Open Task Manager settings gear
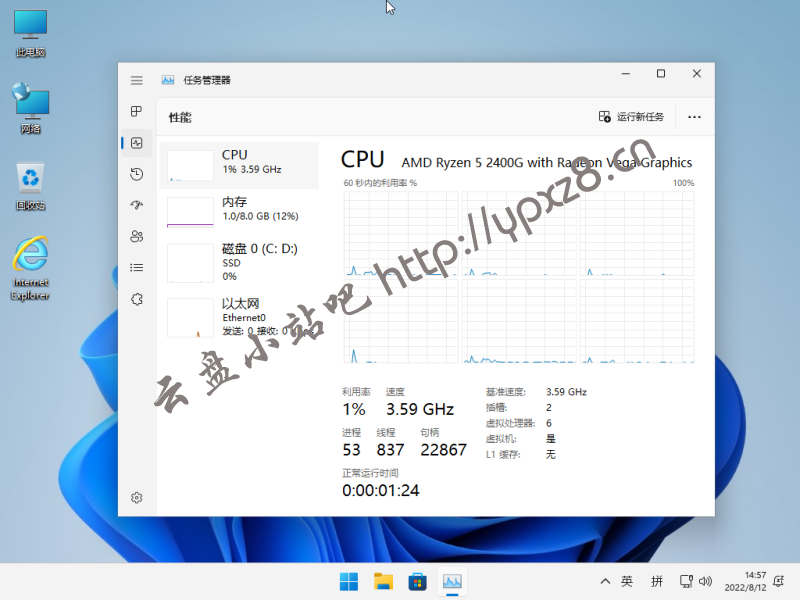This screenshot has height=600, width=800. point(136,497)
